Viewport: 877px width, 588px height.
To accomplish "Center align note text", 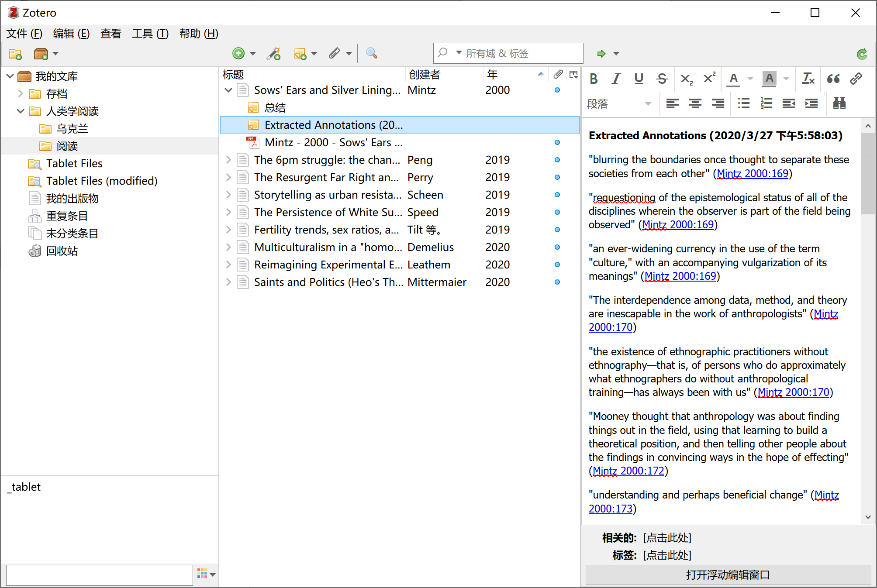I will click(x=695, y=103).
